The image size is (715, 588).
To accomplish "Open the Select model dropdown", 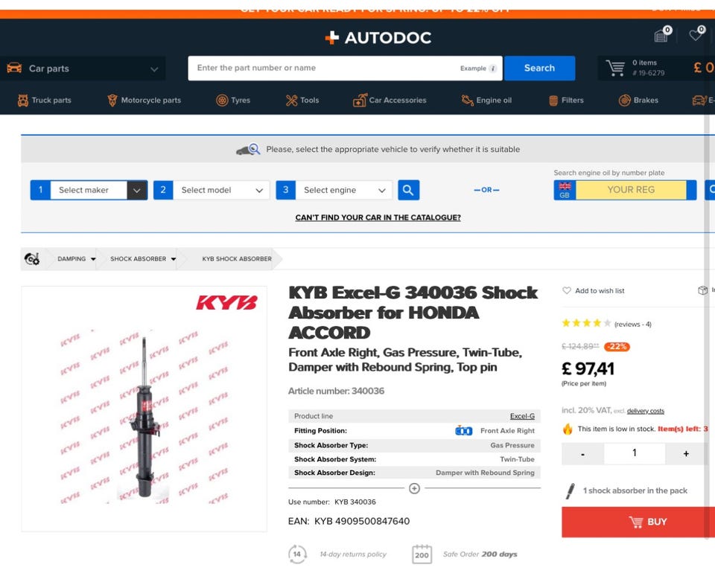I will (x=212, y=190).
